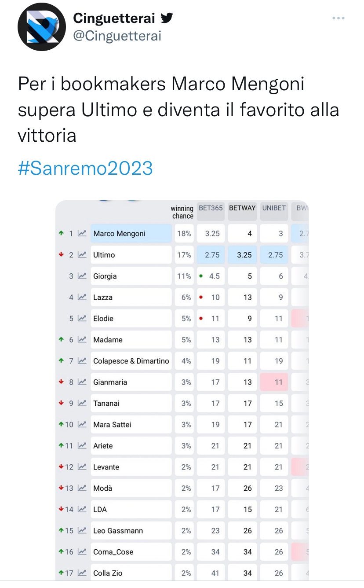
Task: Open the trend chart icon beside Lazza
Action: pyautogui.click(x=82, y=297)
